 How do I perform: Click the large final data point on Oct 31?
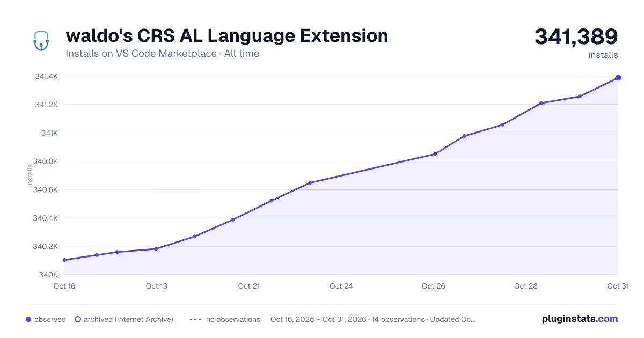[618, 78]
